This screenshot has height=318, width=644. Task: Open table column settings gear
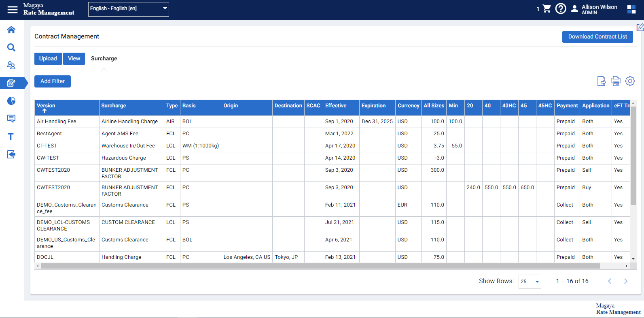(x=630, y=81)
